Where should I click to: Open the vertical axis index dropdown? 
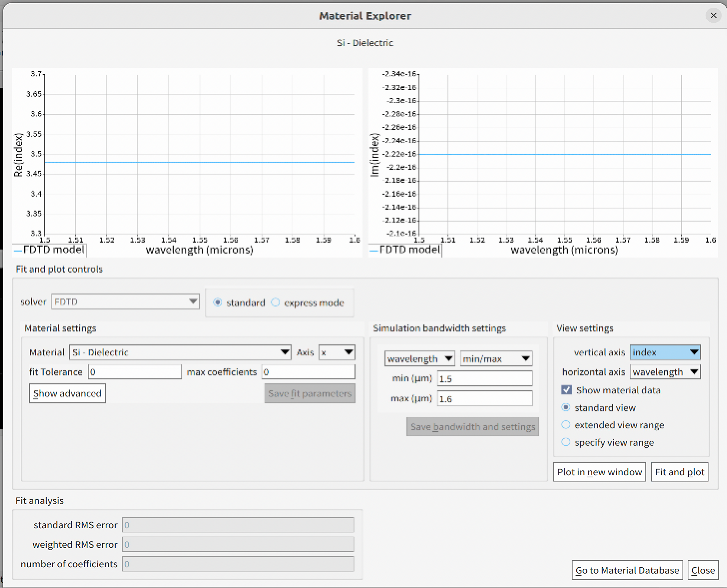(x=665, y=352)
